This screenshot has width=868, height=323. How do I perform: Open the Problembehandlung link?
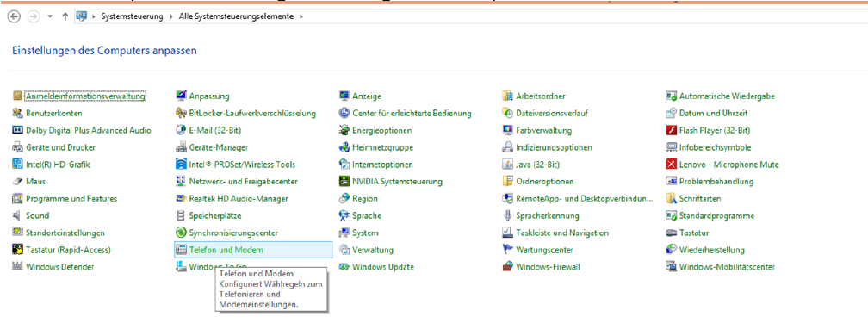(716, 182)
